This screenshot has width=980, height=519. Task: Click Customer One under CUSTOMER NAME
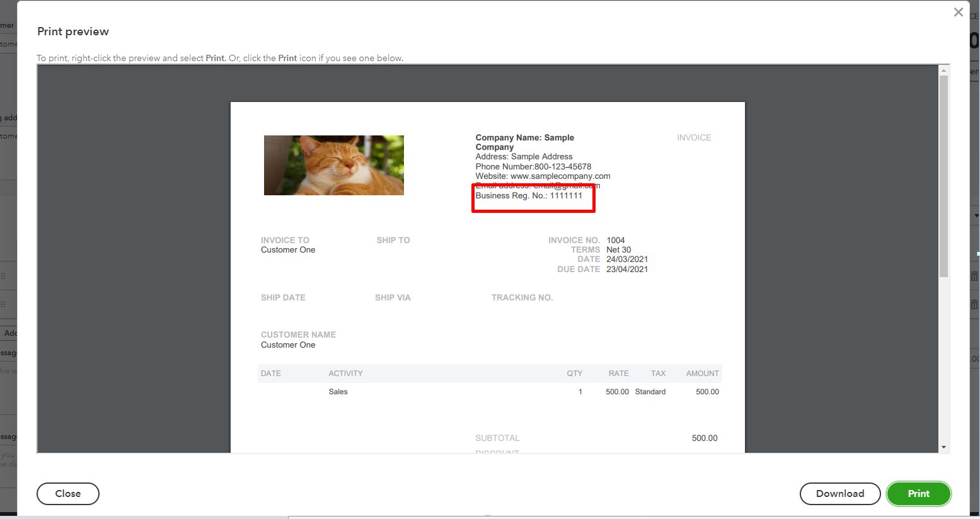[x=288, y=345]
